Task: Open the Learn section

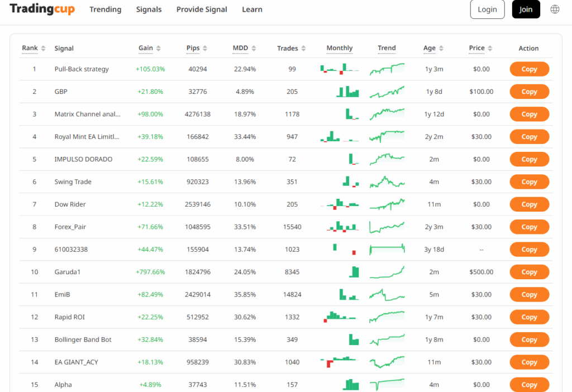Action: click(252, 9)
